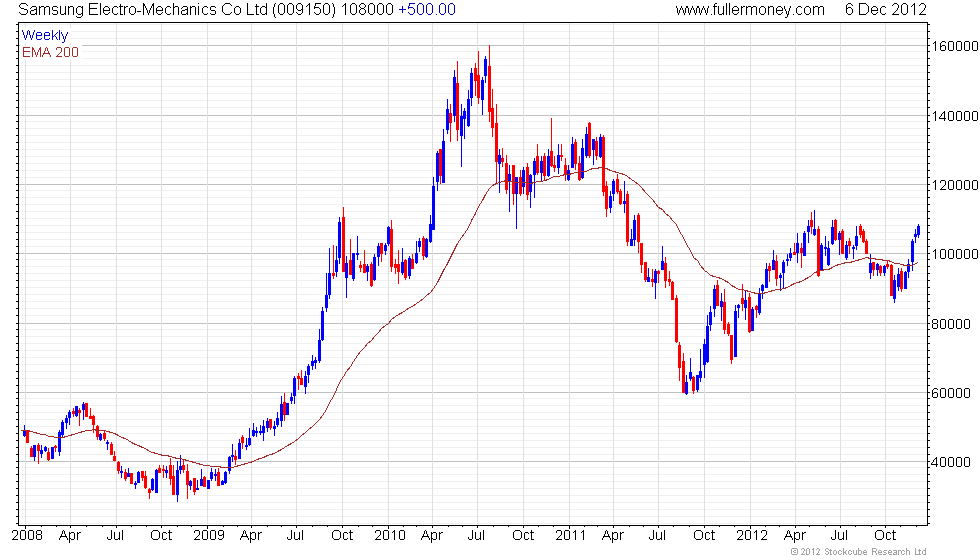Click the price change +500.00
This screenshot has width=980, height=560.
point(427,9)
